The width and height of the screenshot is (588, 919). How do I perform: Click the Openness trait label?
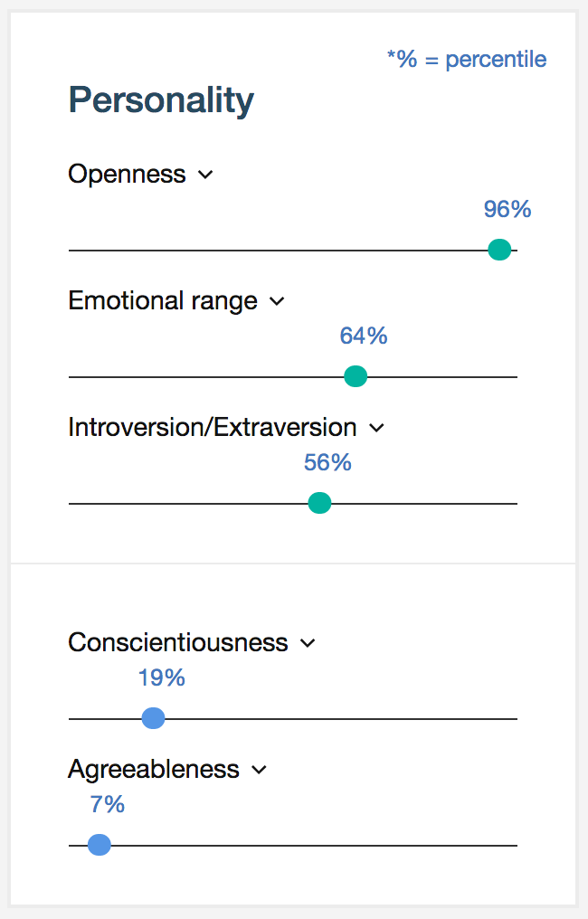pyautogui.click(x=127, y=174)
